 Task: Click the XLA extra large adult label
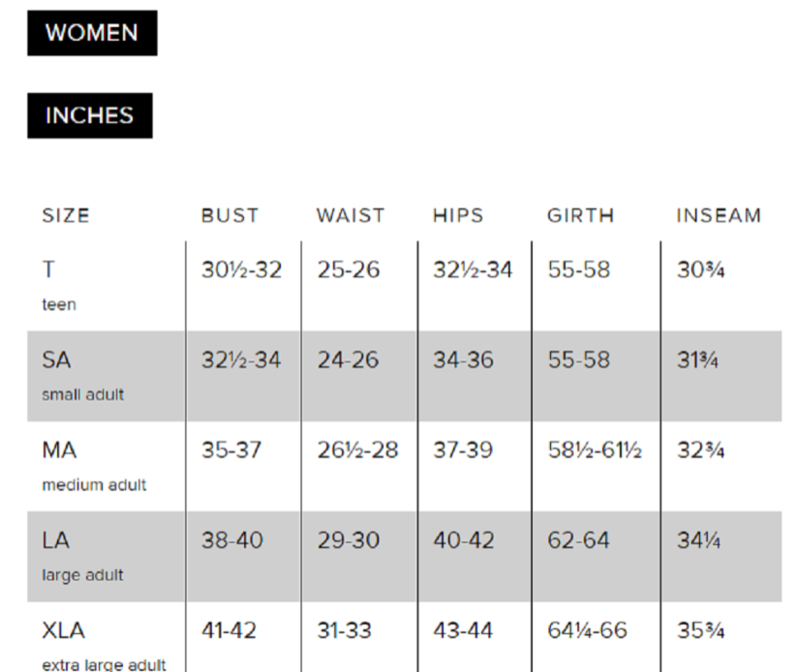(104, 647)
